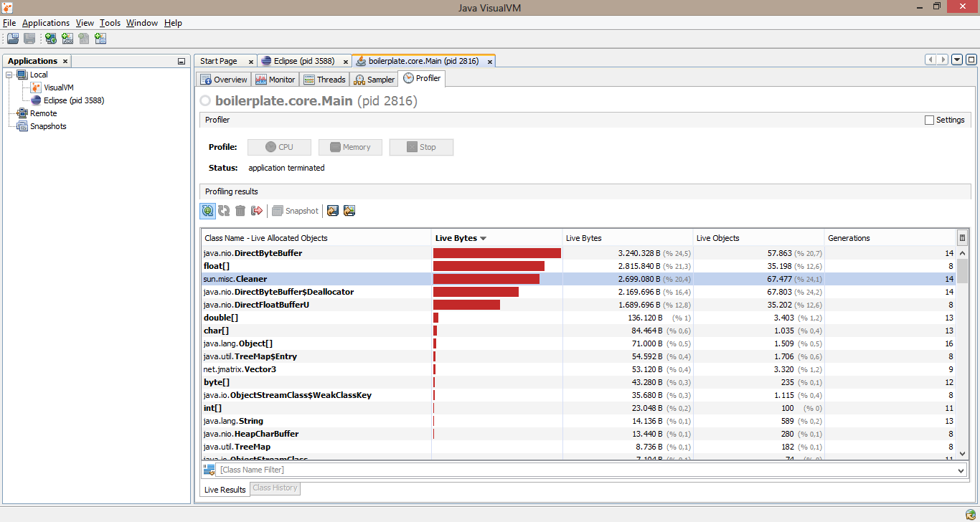This screenshot has width=980, height=522.
Task: Click inside the Class Name Filter field
Action: (x=585, y=470)
